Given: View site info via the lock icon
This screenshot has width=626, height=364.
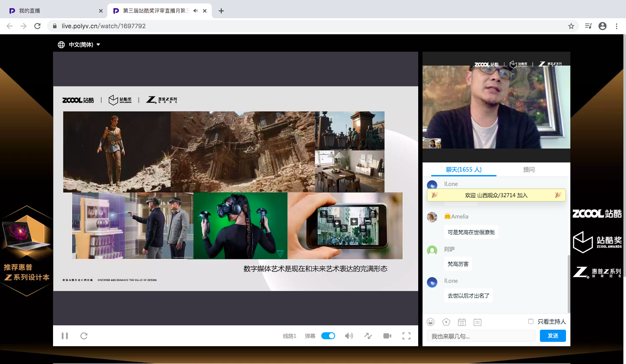Looking at the screenshot, I should click(x=55, y=26).
